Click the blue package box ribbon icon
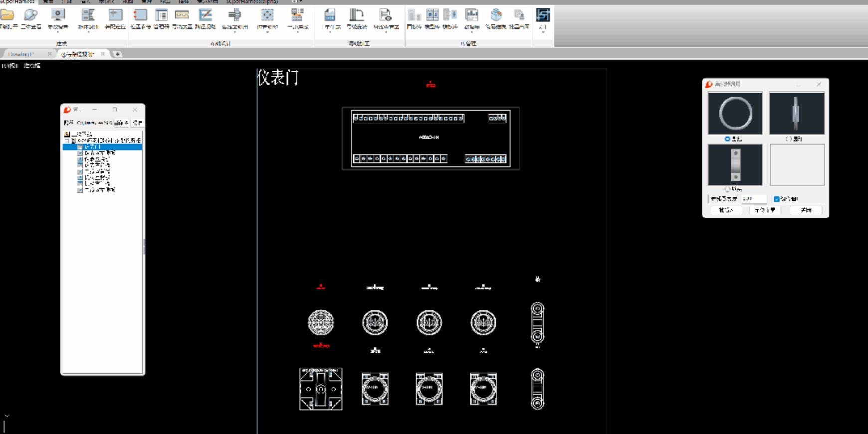The width and height of the screenshot is (868, 434). [x=496, y=15]
